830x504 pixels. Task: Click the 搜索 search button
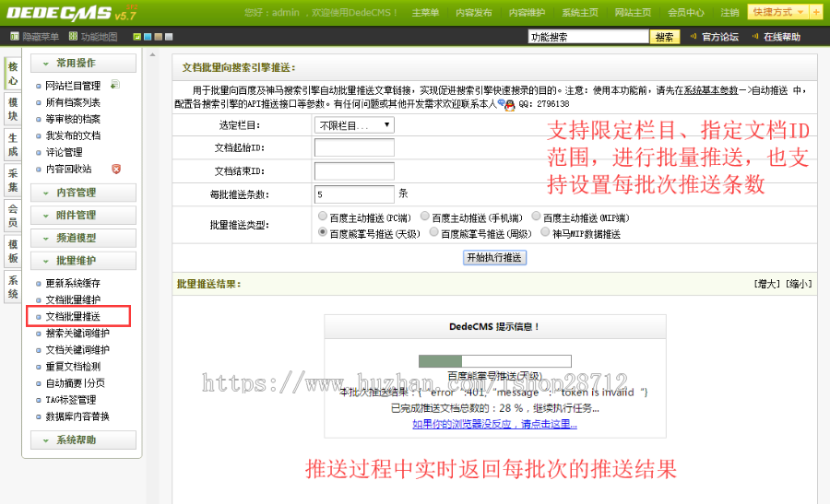click(x=664, y=37)
